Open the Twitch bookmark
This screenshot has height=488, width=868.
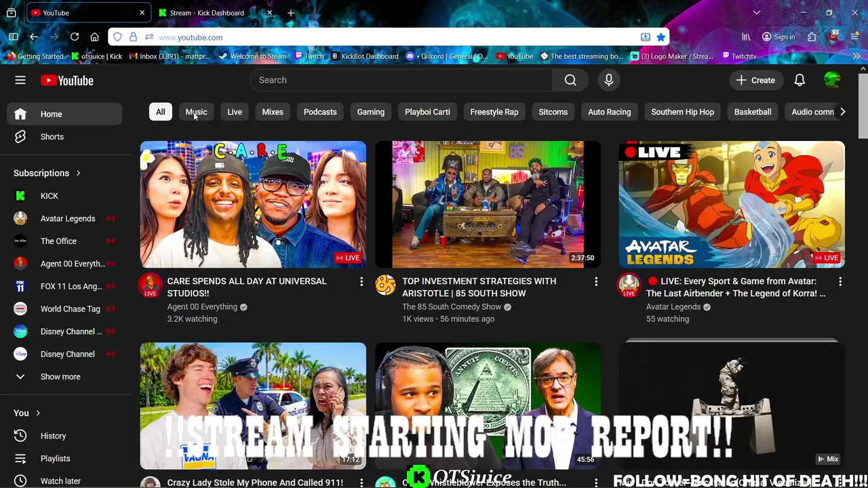pos(309,56)
